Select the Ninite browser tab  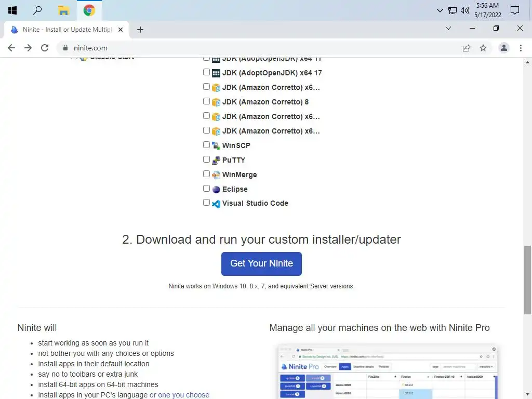(66, 30)
